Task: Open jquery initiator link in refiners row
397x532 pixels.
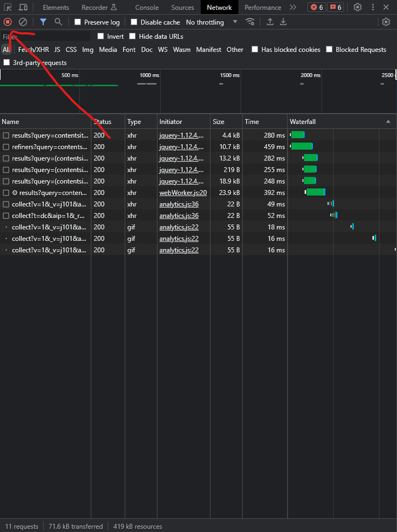Action: click(182, 147)
